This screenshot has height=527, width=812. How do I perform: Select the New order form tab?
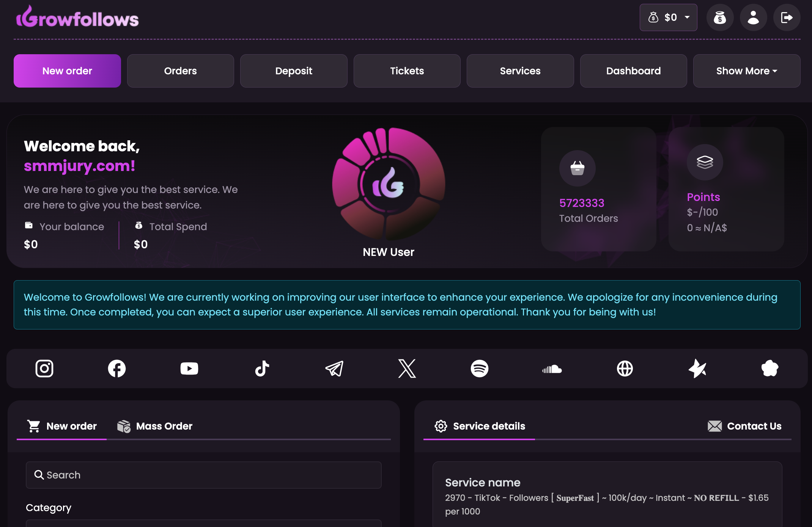pyautogui.click(x=62, y=426)
